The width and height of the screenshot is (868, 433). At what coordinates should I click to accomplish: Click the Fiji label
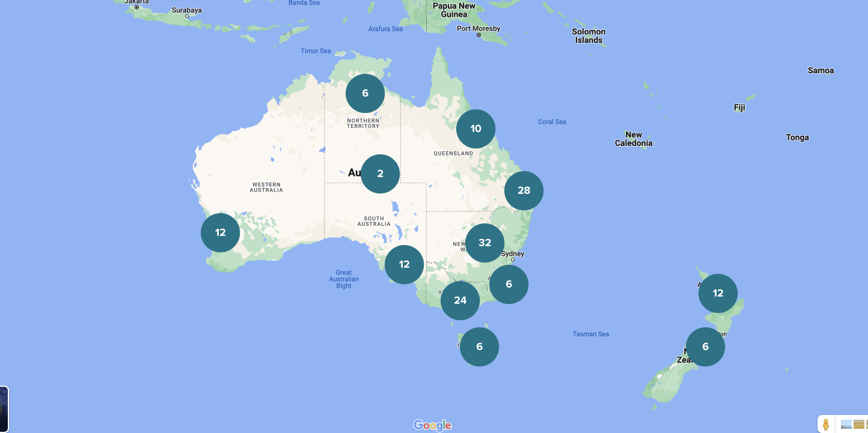click(739, 107)
